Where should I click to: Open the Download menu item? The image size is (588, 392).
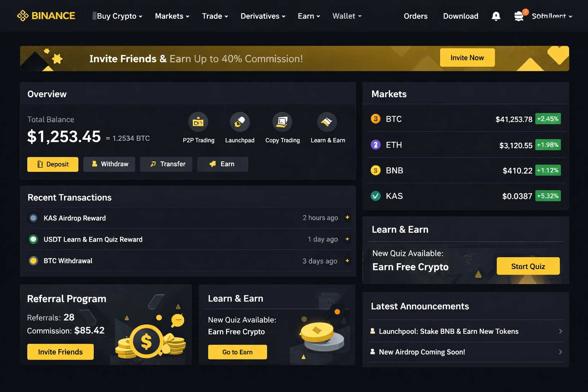461,16
